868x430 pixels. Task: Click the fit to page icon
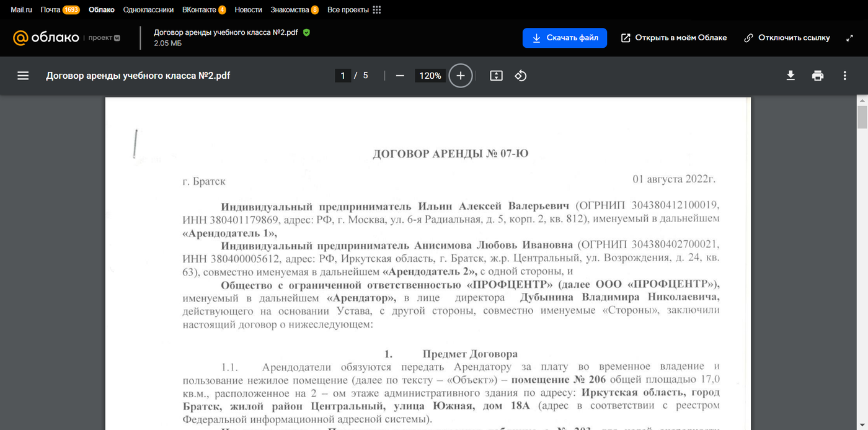coord(496,76)
